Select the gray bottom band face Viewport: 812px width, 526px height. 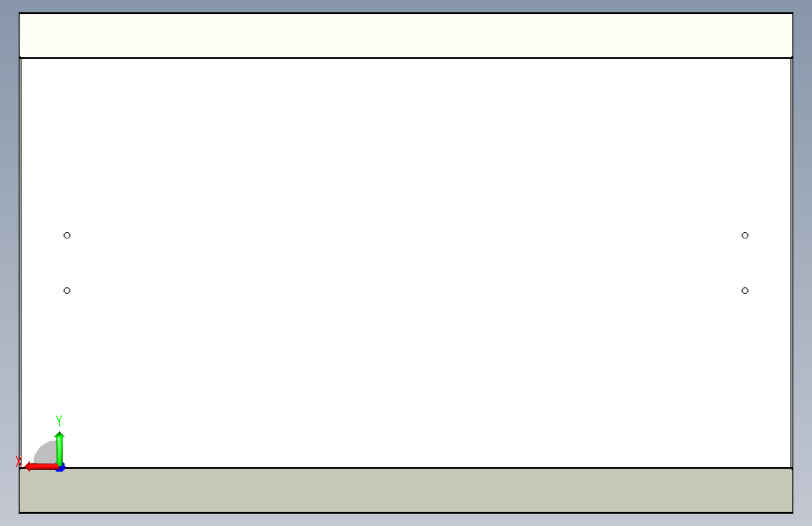[x=406, y=490]
